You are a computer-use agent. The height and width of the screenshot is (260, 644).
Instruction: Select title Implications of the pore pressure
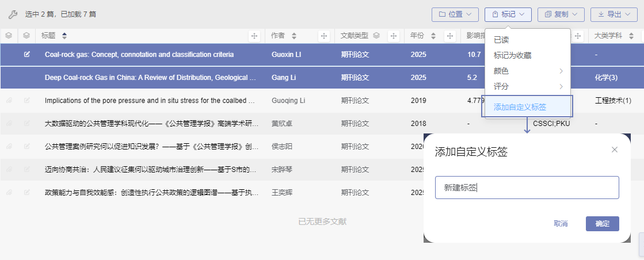pos(150,100)
